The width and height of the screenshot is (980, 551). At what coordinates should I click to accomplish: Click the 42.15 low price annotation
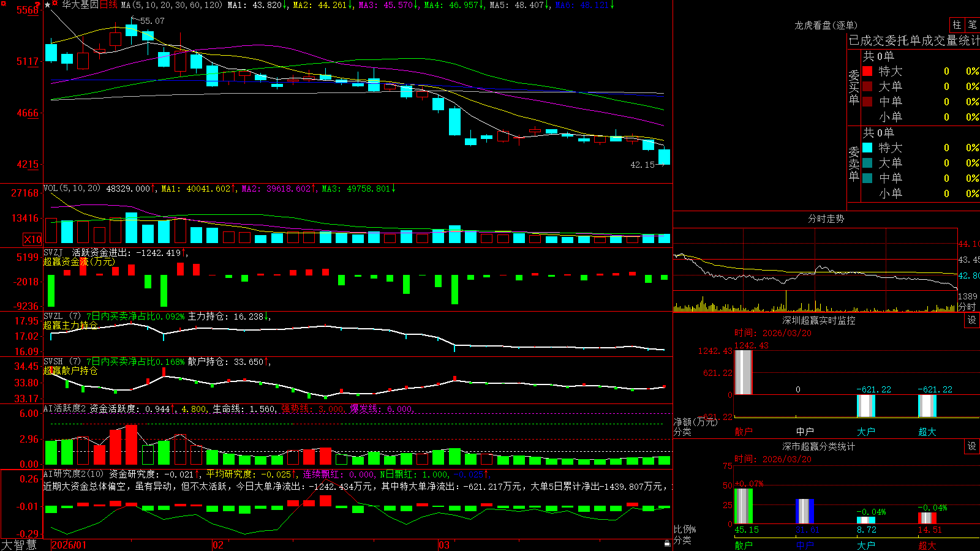pyautogui.click(x=643, y=165)
